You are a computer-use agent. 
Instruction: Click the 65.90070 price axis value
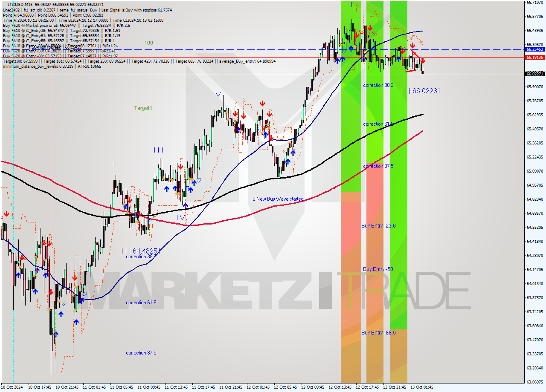click(534, 86)
